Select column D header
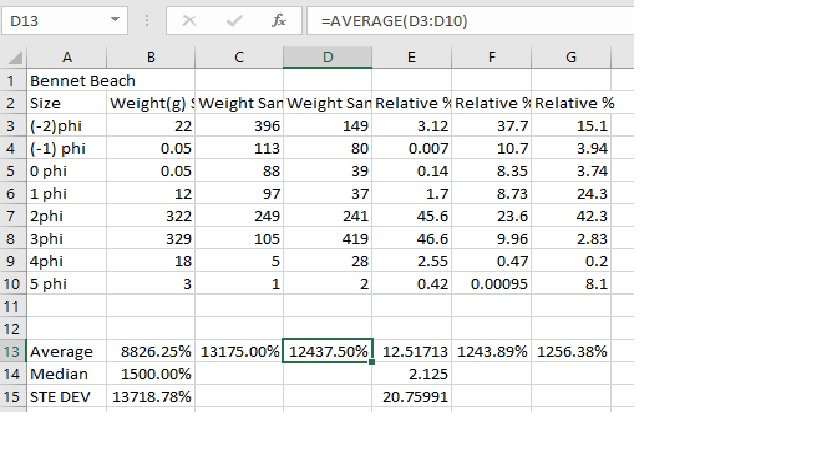Screen dimensions: 819x460 [328, 57]
